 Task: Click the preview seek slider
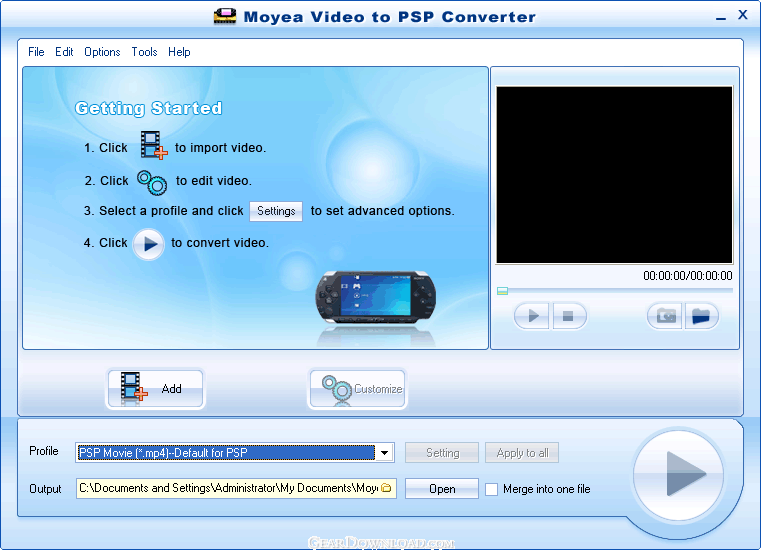[615, 291]
